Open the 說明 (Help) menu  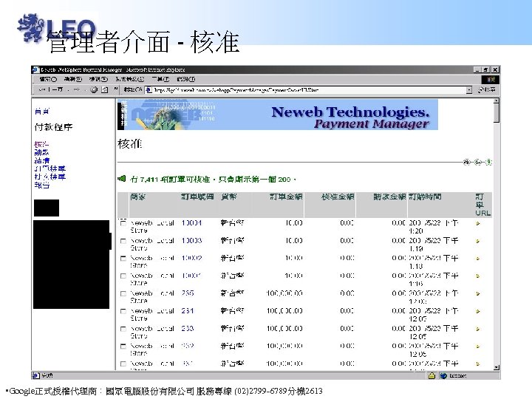(186, 79)
